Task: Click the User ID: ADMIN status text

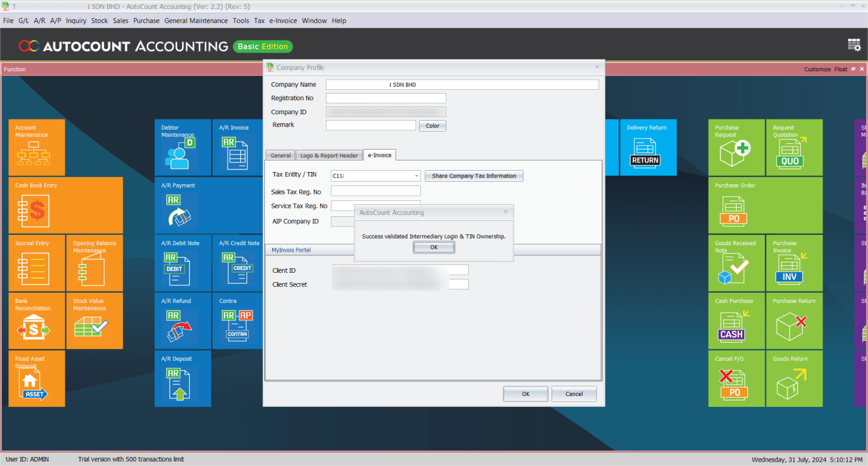Action: [x=26, y=460]
